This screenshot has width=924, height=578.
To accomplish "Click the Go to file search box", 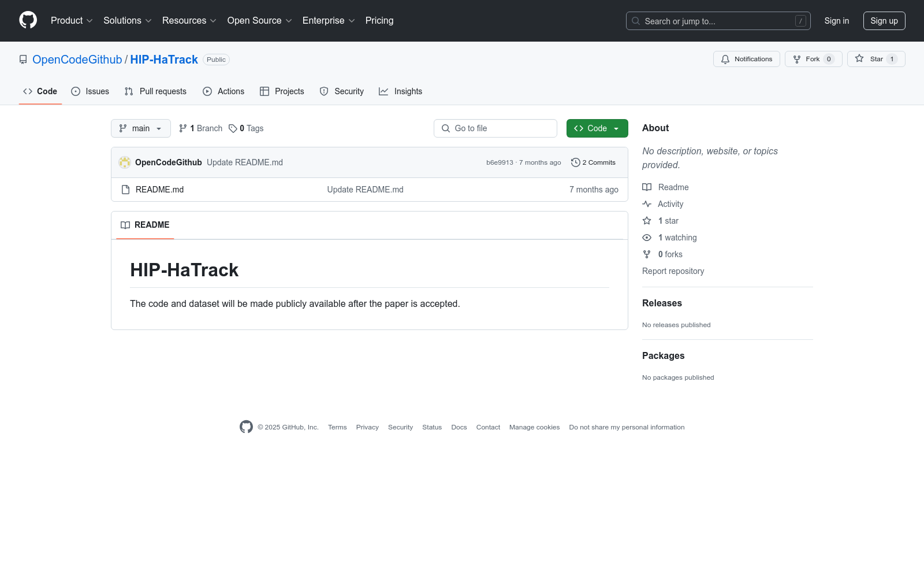I will [495, 128].
